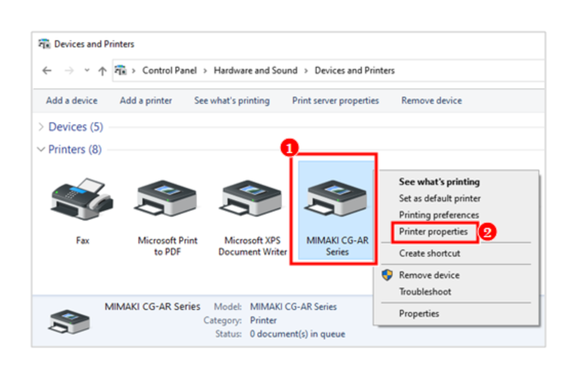Expand the Devices (5) group
Viewport: 588px width, 374px height.
click(x=41, y=127)
